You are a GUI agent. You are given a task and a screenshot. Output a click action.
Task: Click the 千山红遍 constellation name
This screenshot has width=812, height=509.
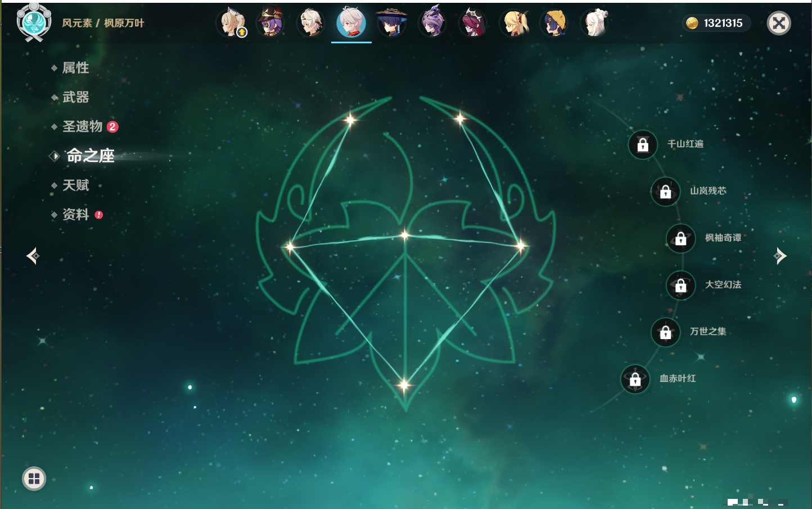point(685,144)
